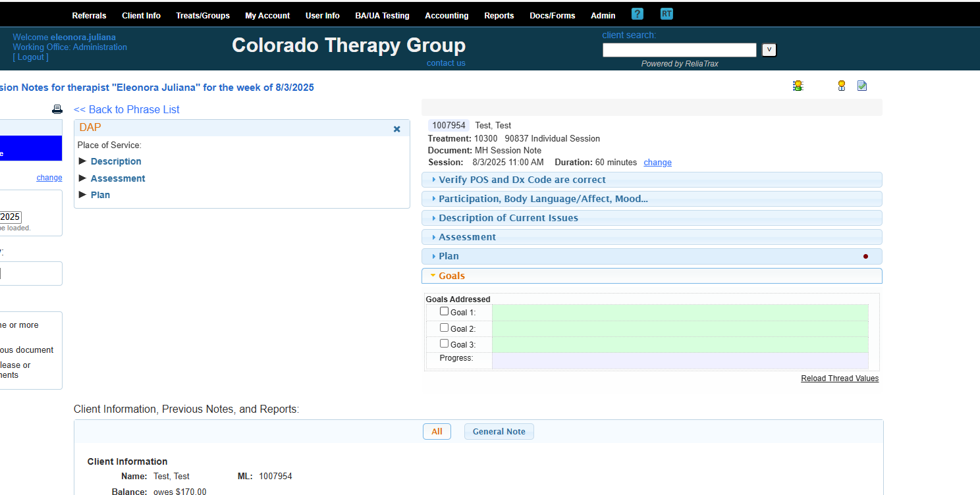Tick the Goal 2 checkbox
Image resolution: width=980 pixels, height=495 pixels.
tap(444, 328)
